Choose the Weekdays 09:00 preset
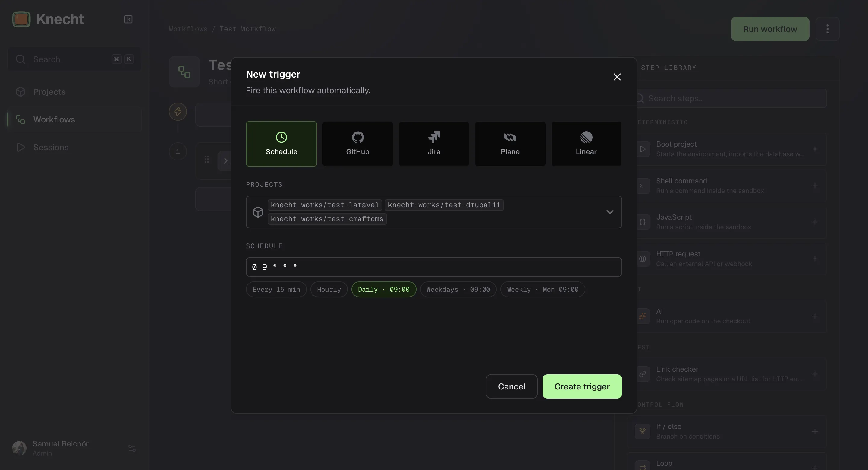 (x=458, y=289)
